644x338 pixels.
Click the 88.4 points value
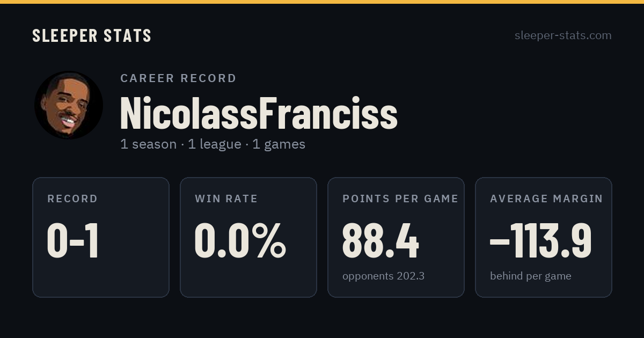point(380,241)
